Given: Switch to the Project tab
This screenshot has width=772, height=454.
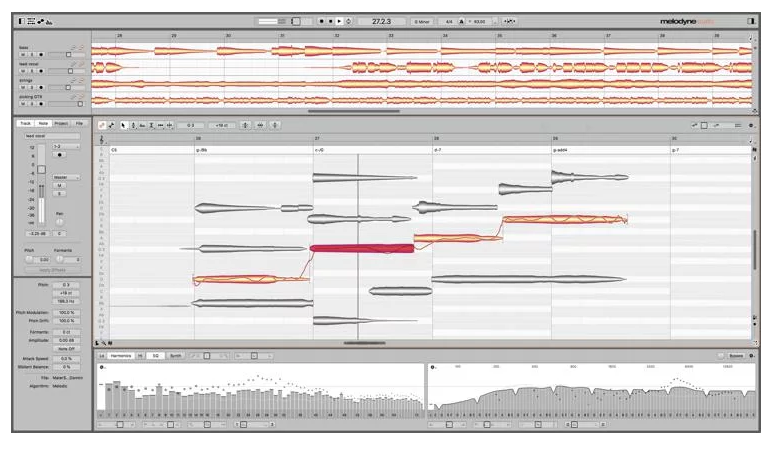Looking at the screenshot, I should pos(61,123).
